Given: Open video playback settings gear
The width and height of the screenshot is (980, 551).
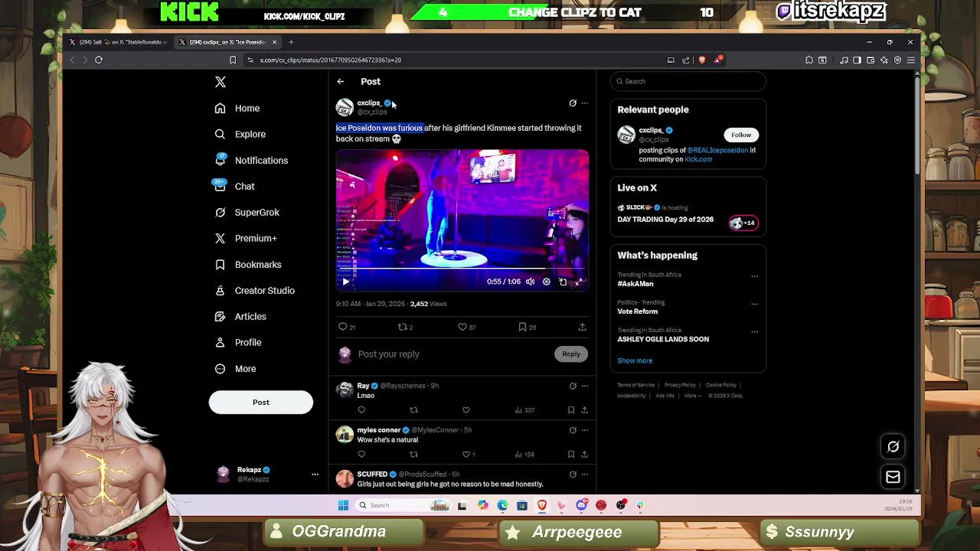Looking at the screenshot, I should coord(546,282).
